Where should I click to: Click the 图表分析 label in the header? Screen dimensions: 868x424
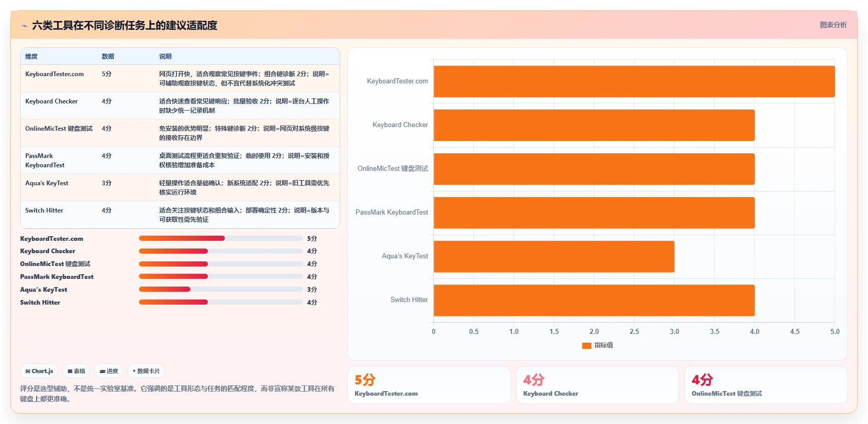[x=833, y=25]
